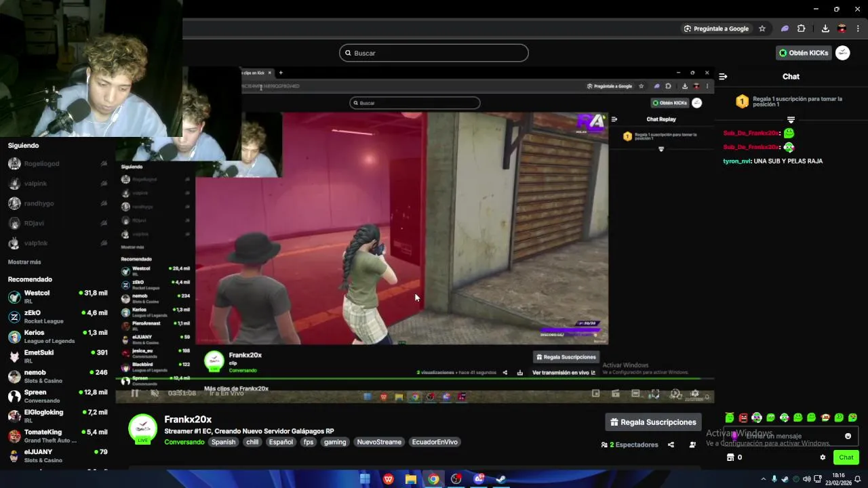Enter fullscreen video mode

point(655,393)
